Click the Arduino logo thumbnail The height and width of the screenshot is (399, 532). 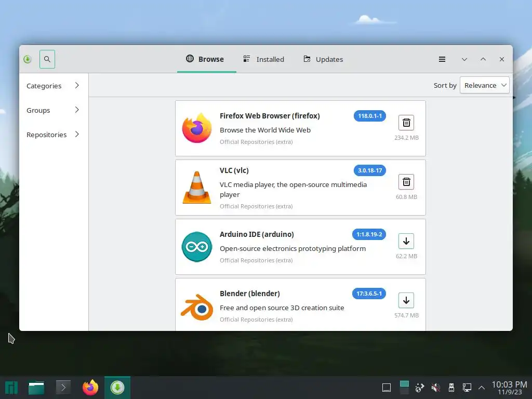tap(197, 247)
